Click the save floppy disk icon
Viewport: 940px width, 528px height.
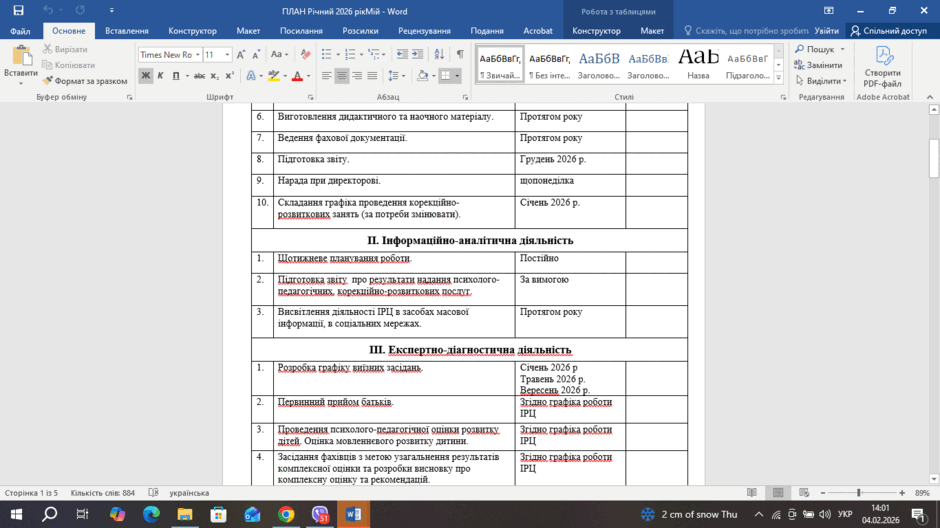[x=19, y=11]
